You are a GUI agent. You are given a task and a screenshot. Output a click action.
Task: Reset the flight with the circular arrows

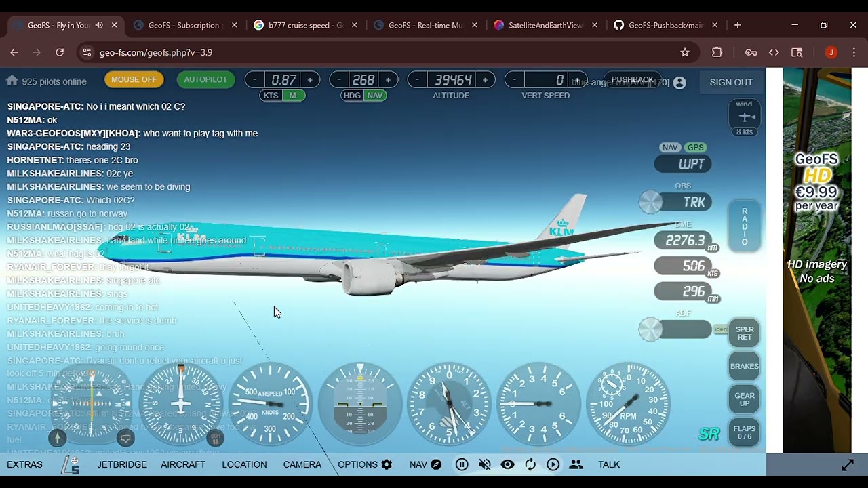[530, 464]
